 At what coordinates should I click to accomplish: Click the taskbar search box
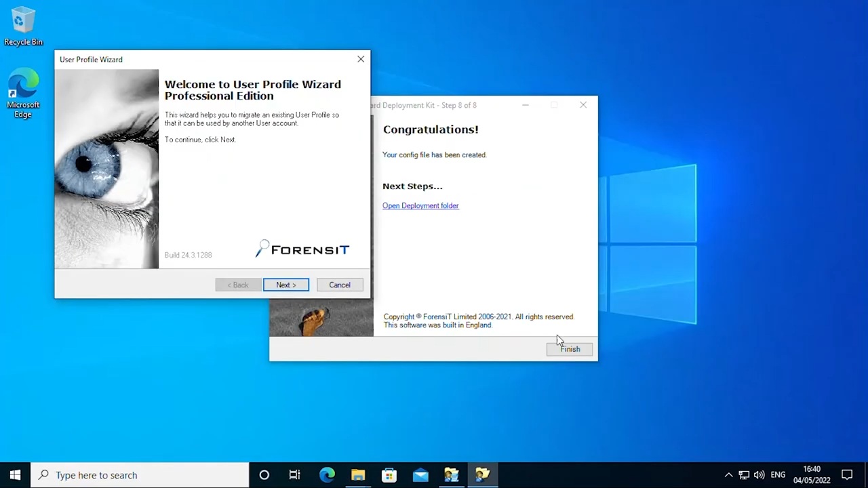point(140,475)
